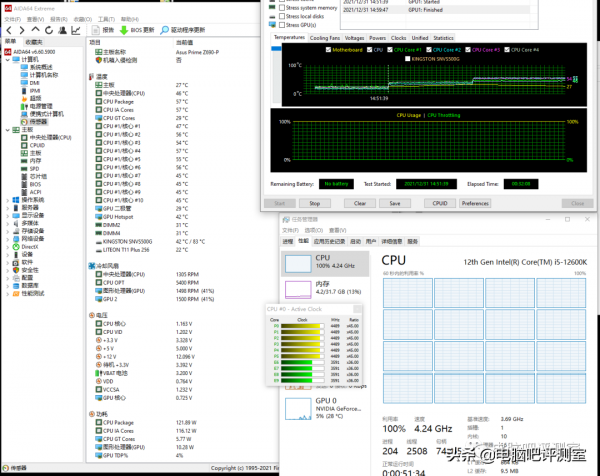Select the DirectX icon in the tree

pos(18,246)
